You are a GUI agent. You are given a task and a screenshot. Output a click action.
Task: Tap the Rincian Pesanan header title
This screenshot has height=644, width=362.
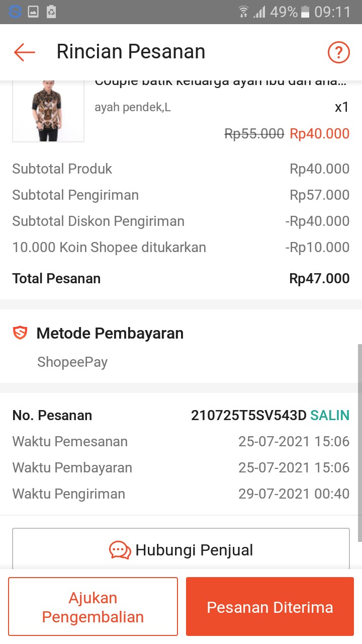(x=131, y=52)
